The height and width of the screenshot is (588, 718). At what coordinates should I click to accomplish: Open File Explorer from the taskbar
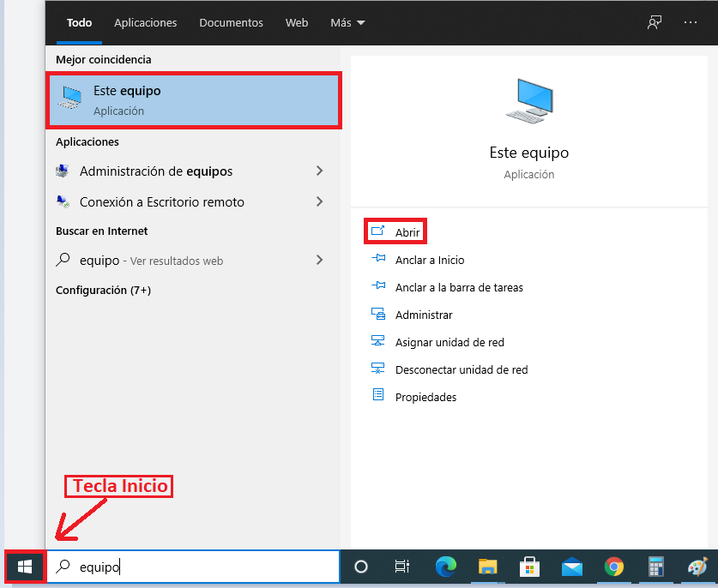pyautogui.click(x=487, y=567)
